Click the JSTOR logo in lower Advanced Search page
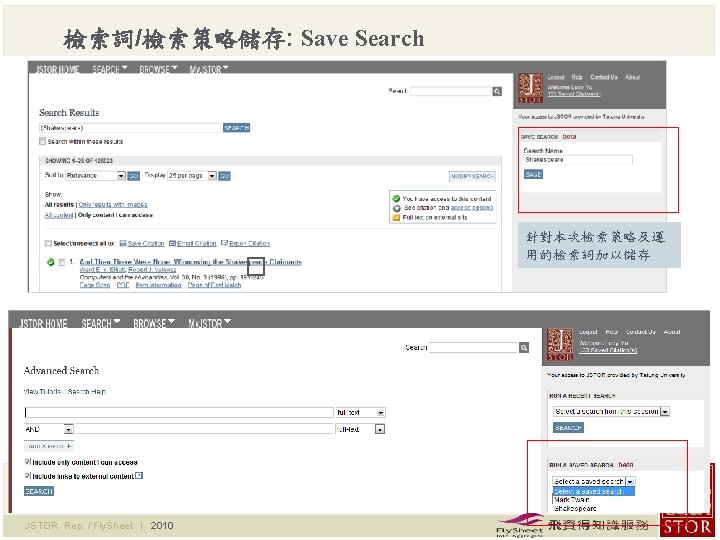 pos(560,344)
